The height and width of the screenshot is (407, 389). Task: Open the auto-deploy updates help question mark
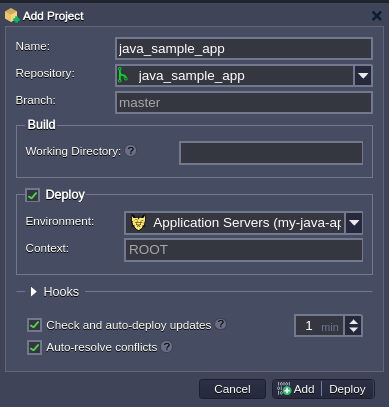coord(220,324)
